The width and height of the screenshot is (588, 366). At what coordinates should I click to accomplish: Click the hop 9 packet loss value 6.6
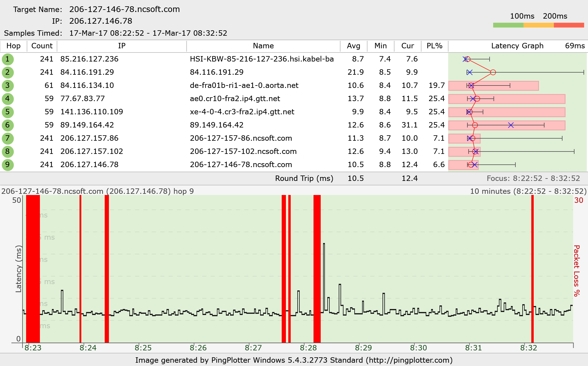click(439, 165)
